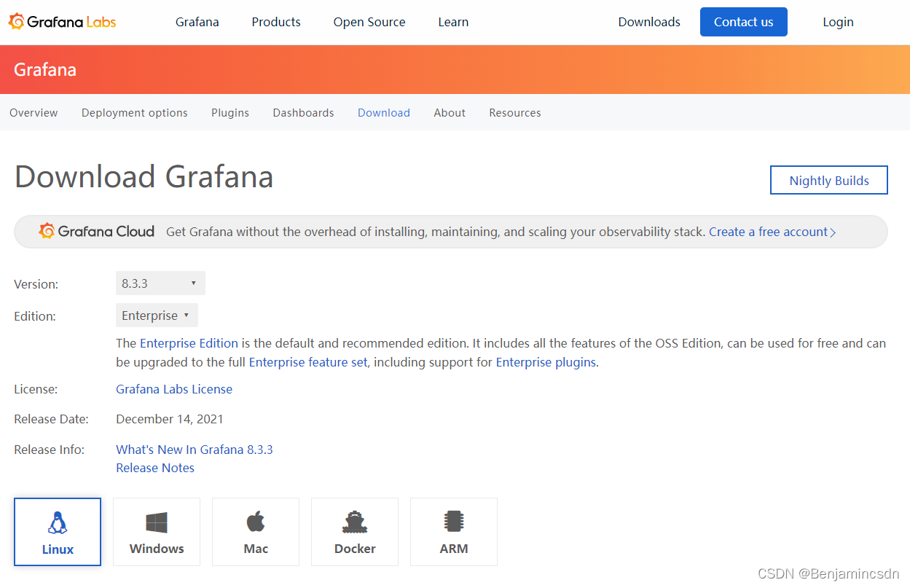Open the Open Source menu
The height and width of the screenshot is (588, 910).
[x=369, y=22]
